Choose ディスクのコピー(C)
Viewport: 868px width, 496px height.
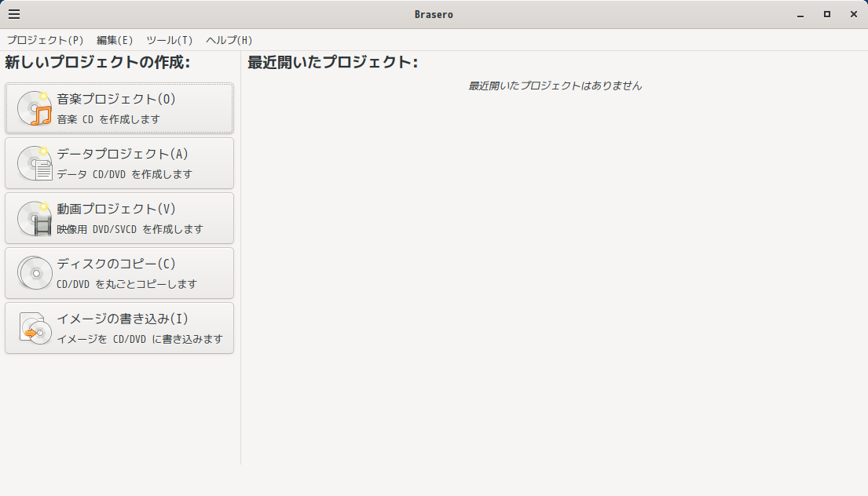point(119,273)
